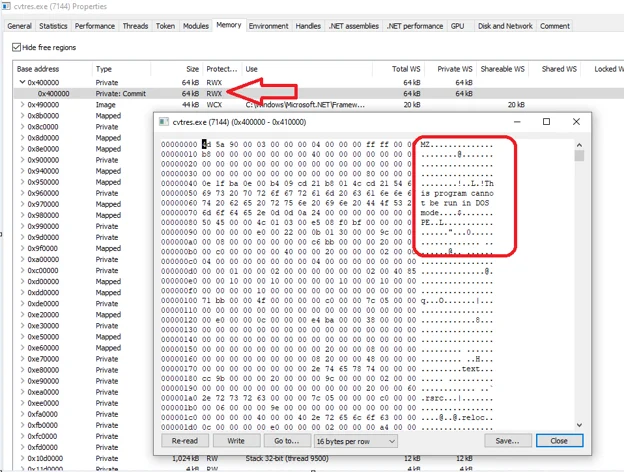Viewport: 624px width, 472px height.
Task: Expand the 0x10d0000 stack region
Action: coord(22,458)
